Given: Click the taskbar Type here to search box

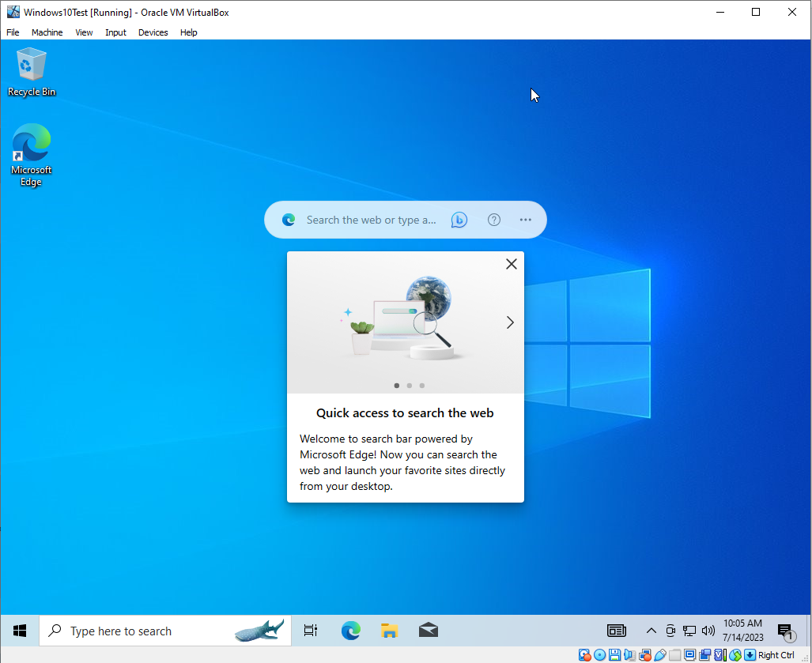Looking at the screenshot, I should [x=165, y=631].
